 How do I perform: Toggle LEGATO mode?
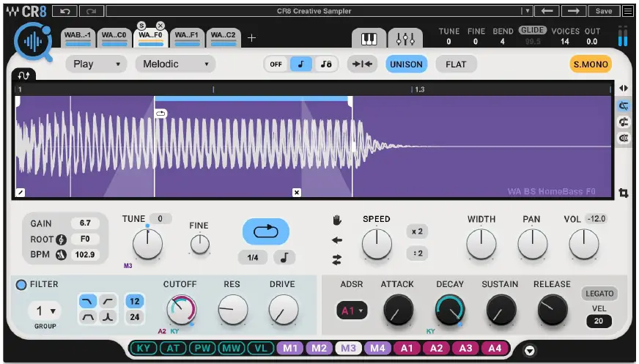click(x=599, y=294)
